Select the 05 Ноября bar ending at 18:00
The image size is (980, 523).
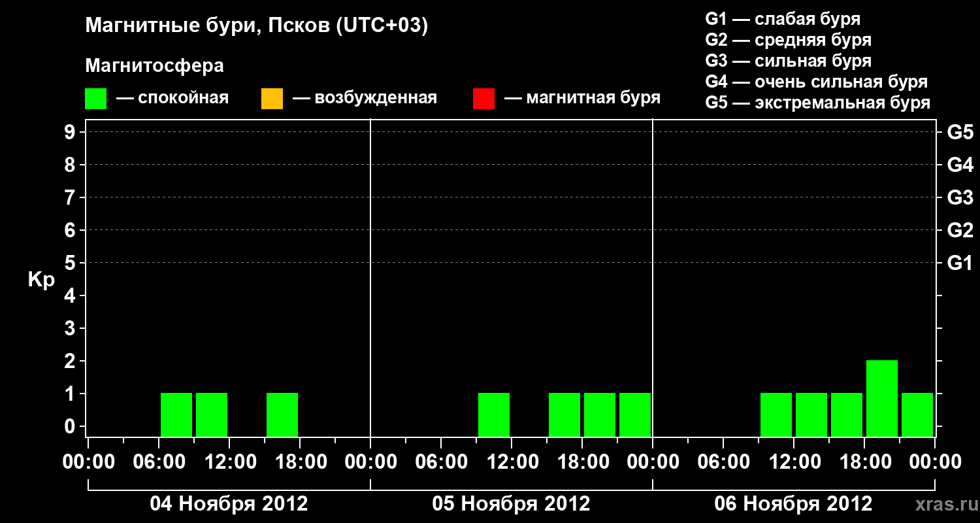[564, 414]
